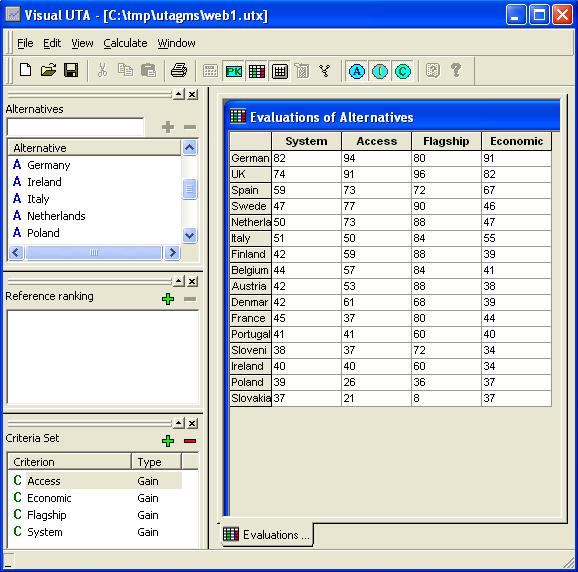The width and height of the screenshot is (578, 572).
Task: Collapse the Reference ranking panel with its arrow button
Action: point(179,282)
